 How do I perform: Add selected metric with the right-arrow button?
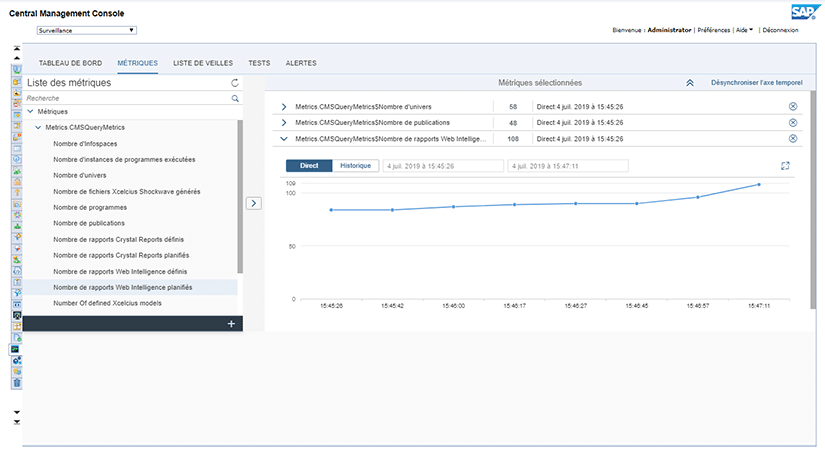254,203
